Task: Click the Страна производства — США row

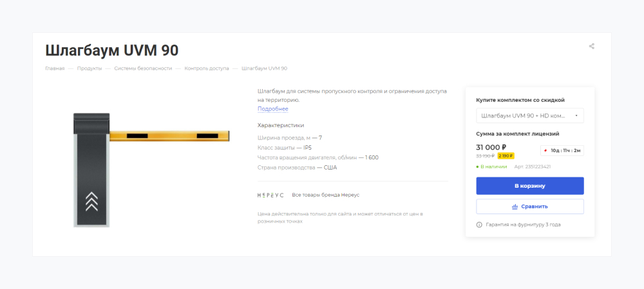Action: 297,168
